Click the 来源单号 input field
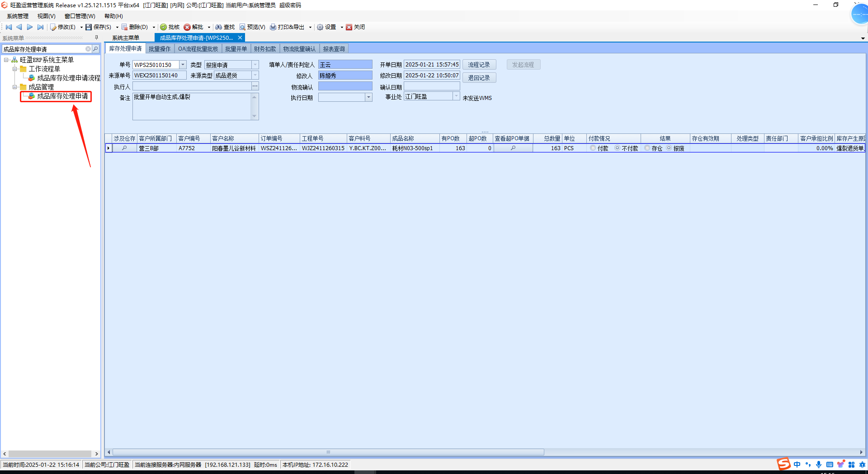 (159, 76)
